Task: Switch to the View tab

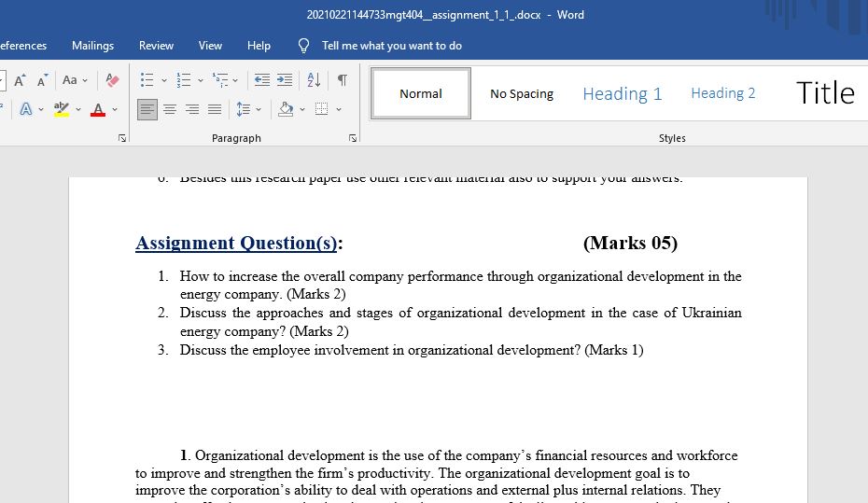Action: tap(210, 46)
